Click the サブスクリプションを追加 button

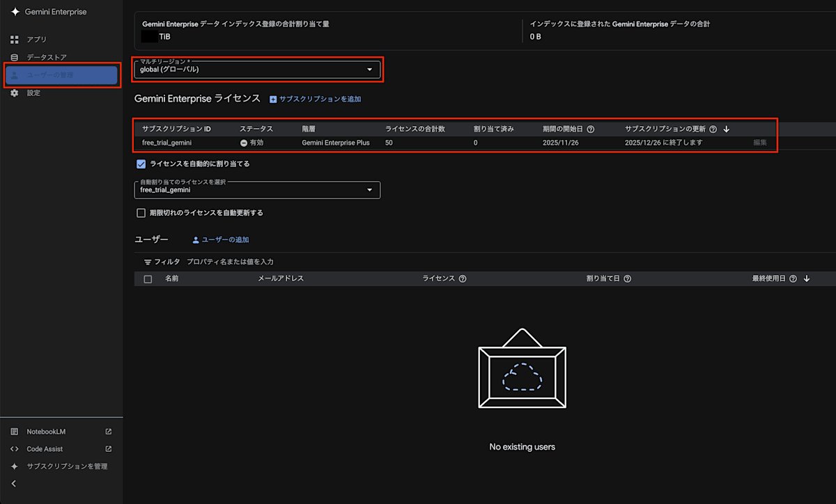315,99
